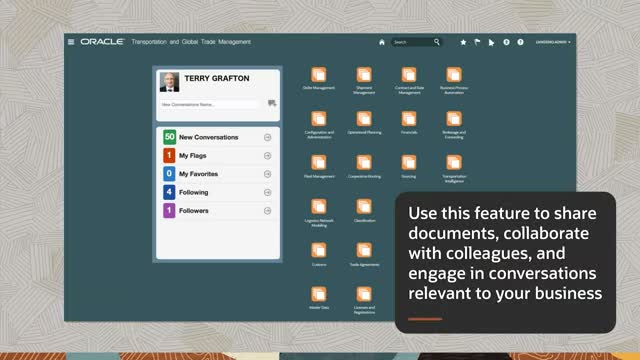Open the hamburger navigation menu
Screen dimensions: 640x360
pyautogui.click(x=71, y=42)
